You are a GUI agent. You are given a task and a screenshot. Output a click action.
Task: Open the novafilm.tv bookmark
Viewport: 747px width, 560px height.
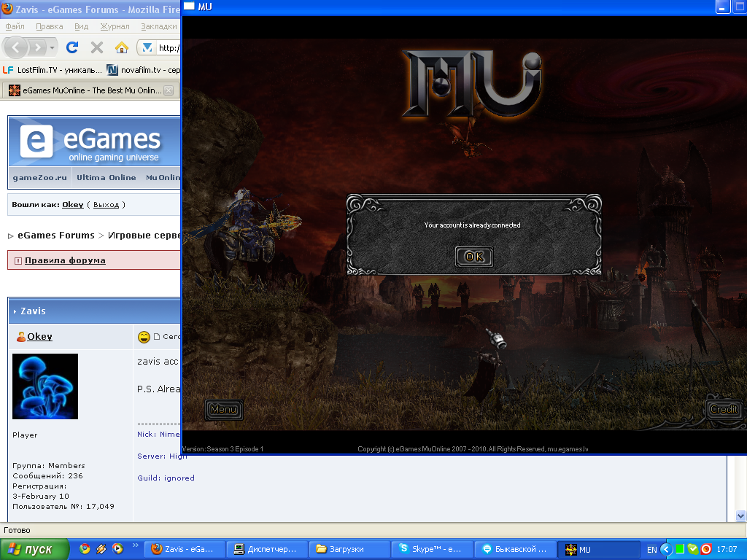coord(144,70)
